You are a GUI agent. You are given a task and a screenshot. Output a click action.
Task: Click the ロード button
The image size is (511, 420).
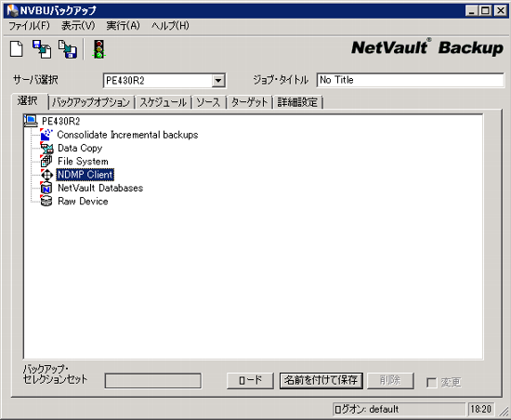click(250, 381)
